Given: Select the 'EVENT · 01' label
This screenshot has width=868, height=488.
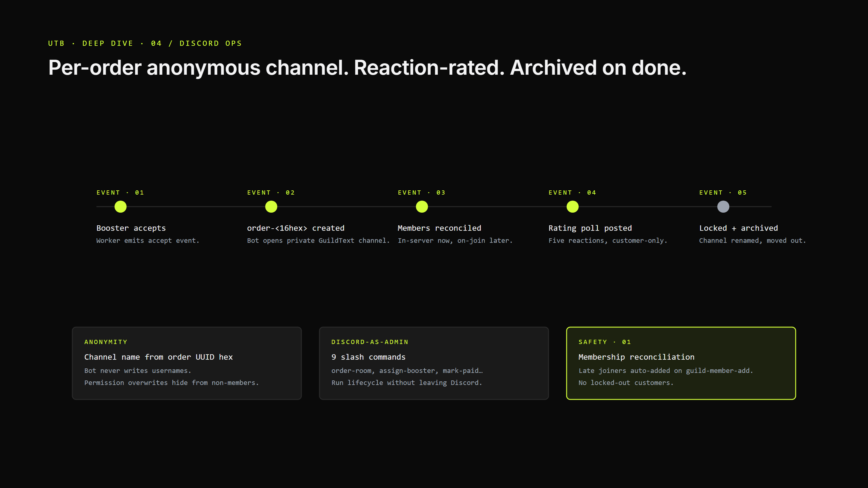Looking at the screenshot, I should pyautogui.click(x=120, y=193).
